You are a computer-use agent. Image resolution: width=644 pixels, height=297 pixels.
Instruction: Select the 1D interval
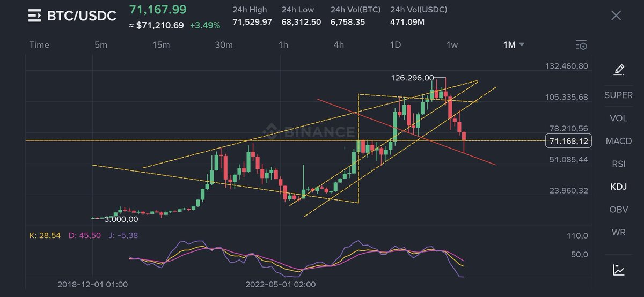(395, 45)
